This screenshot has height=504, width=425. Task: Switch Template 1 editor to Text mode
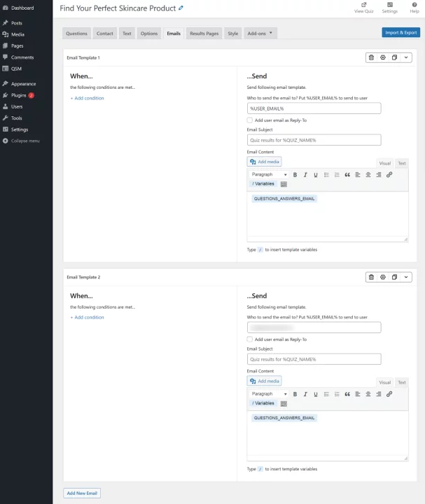pos(402,163)
